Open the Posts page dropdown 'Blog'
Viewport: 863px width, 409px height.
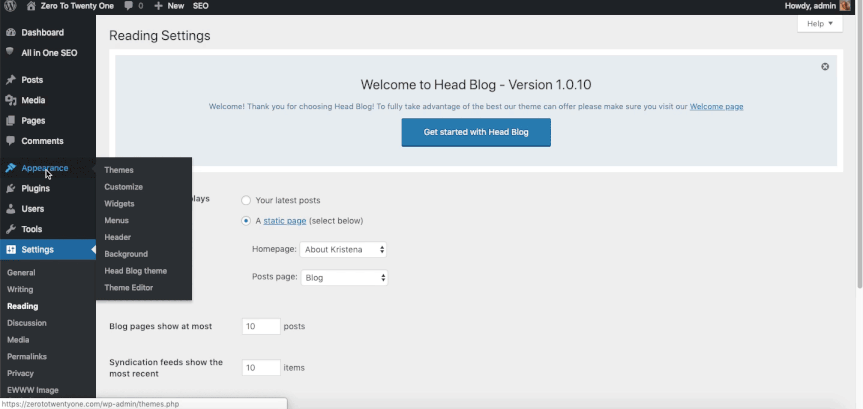(x=344, y=277)
